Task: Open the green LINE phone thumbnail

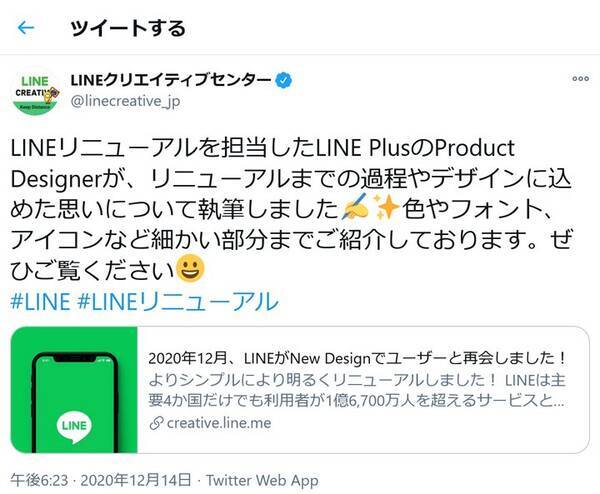Action: click(x=74, y=390)
